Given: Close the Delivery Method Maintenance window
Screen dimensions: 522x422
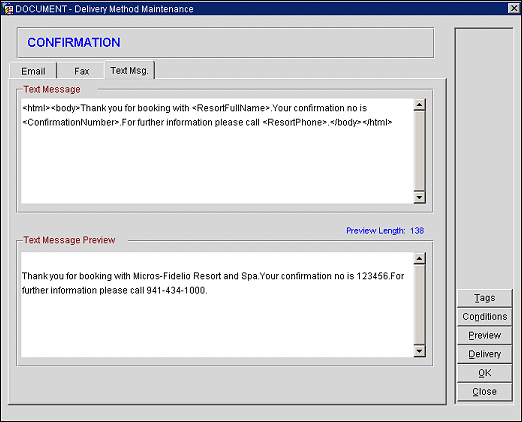Looking at the screenshot, I should click(514, 8).
